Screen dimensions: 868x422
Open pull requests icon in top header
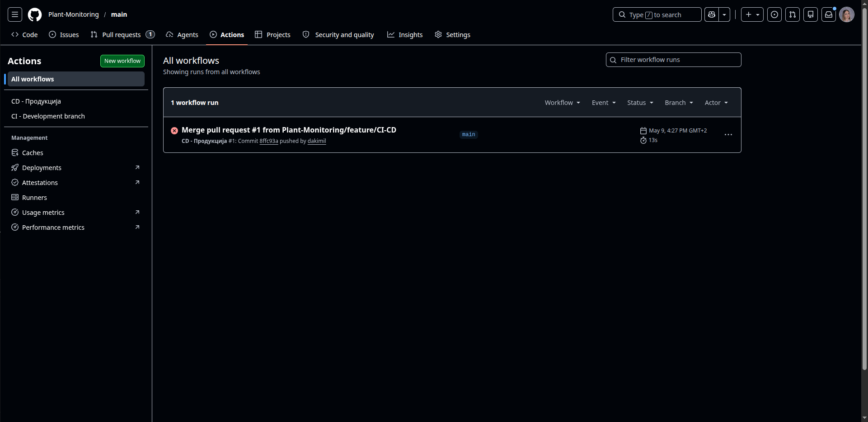coord(793,14)
